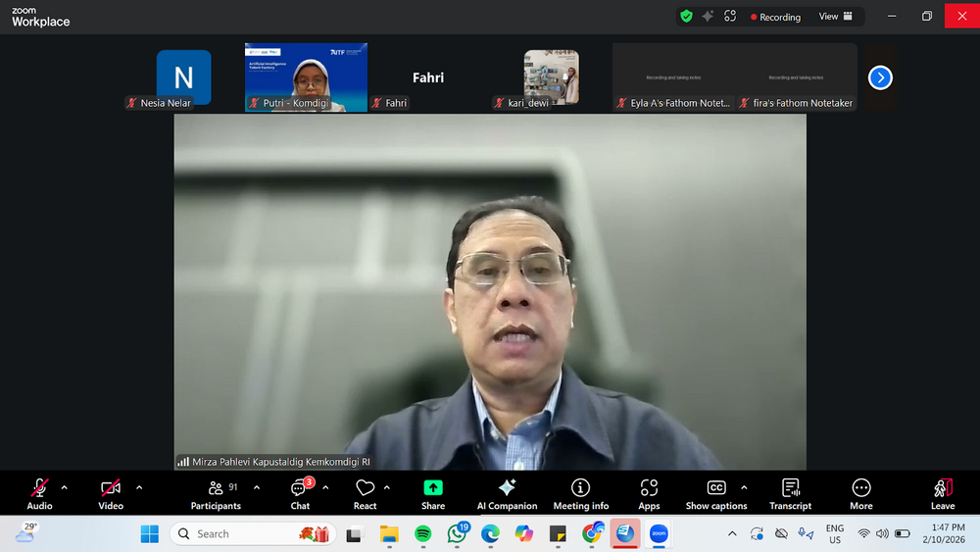This screenshot has width=980, height=552.
Task: Expand caret next to Show captions
Action: point(744,487)
